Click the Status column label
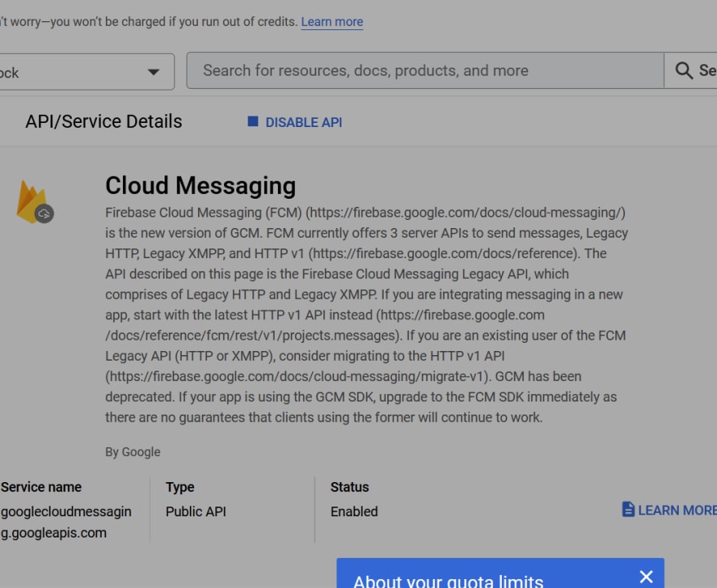 (x=350, y=487)
